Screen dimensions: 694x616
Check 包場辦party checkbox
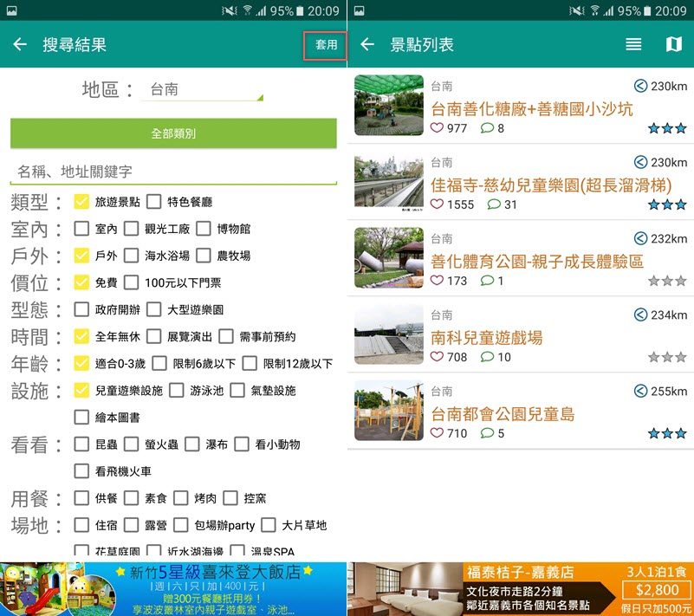click(x=180, y=525)
